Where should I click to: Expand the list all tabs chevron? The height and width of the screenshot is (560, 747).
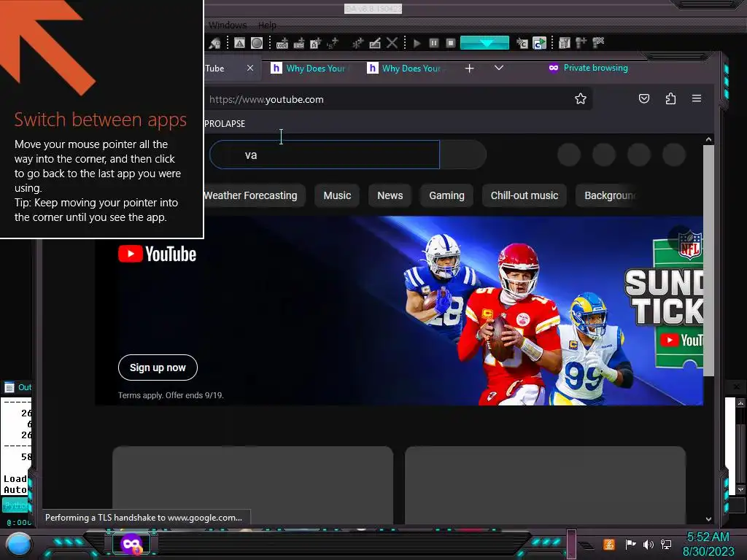[499, 68]
